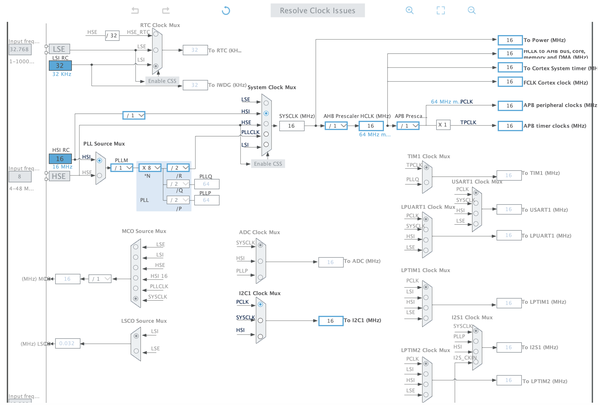Click APB timer clocks value box

tap(510, 126)
